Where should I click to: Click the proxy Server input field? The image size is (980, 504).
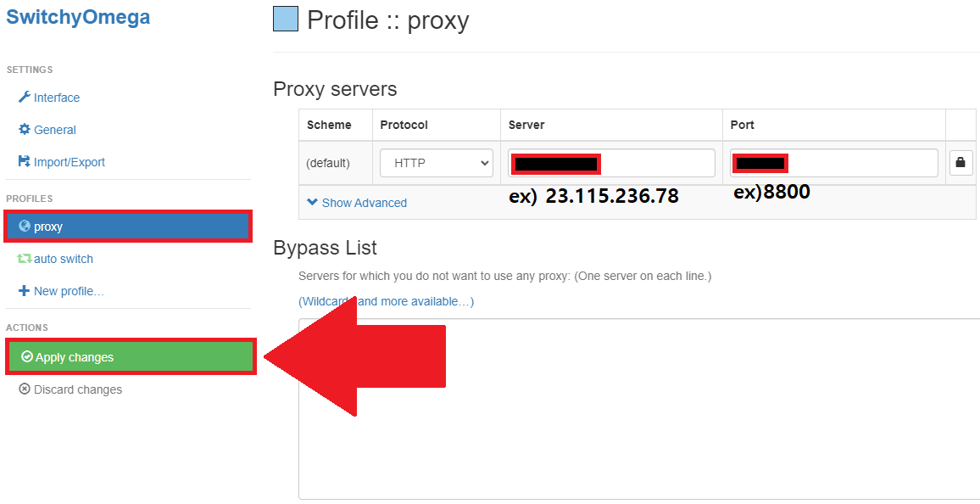point(611,163)
